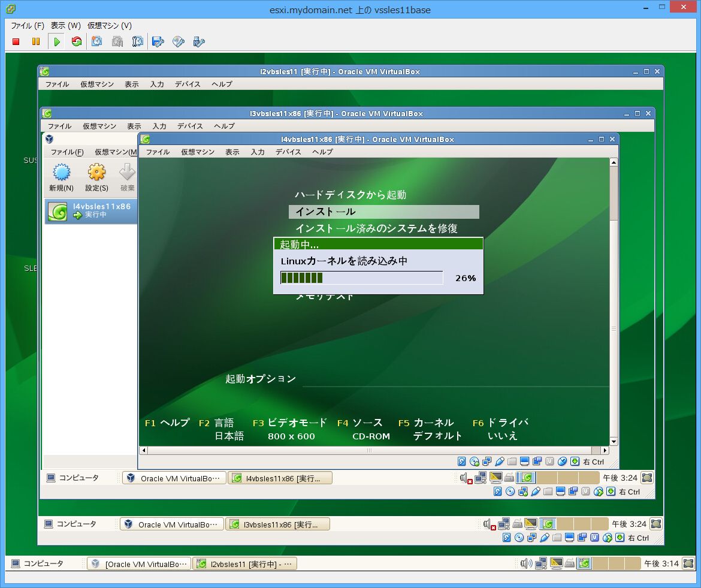
Task: Click the USB device connection icon
Action: pos(199,41)
